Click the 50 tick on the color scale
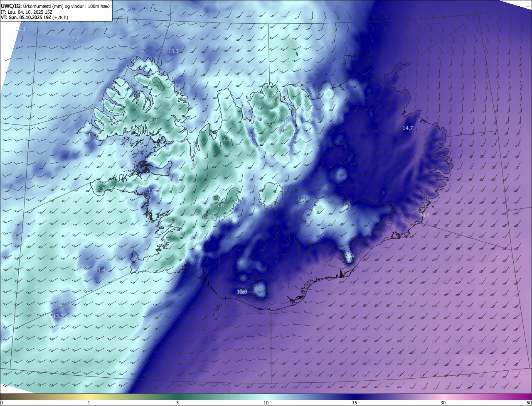The height and width of the screenshot is (406, 532). tap(529, 403)
